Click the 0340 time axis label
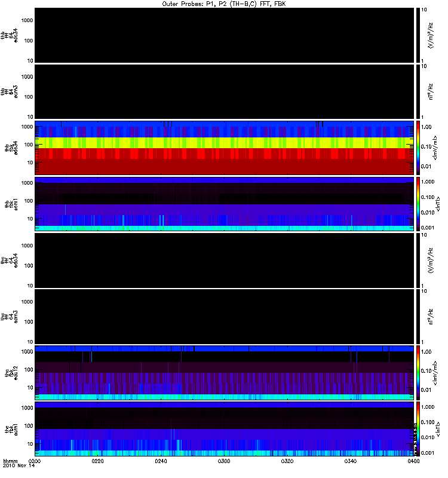The width and height of the screenshot is (448, 478). tap(351, 461)
